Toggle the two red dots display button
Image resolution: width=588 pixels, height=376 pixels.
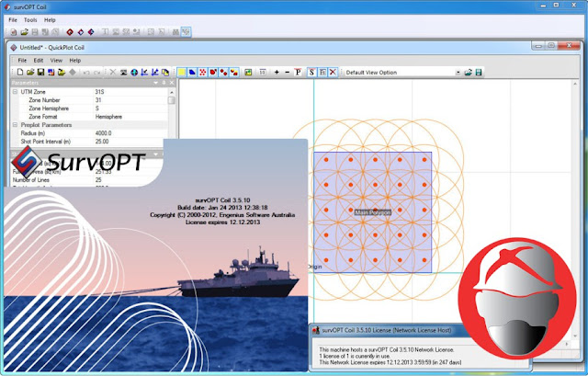223,72
